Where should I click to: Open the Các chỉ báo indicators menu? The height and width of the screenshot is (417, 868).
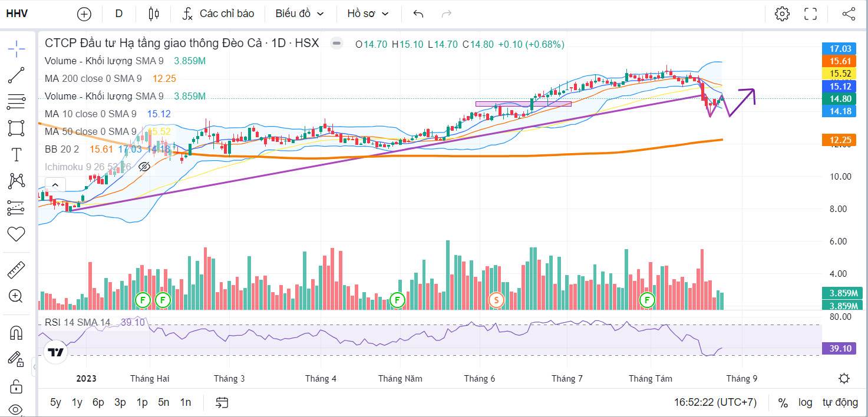point(218,14)
